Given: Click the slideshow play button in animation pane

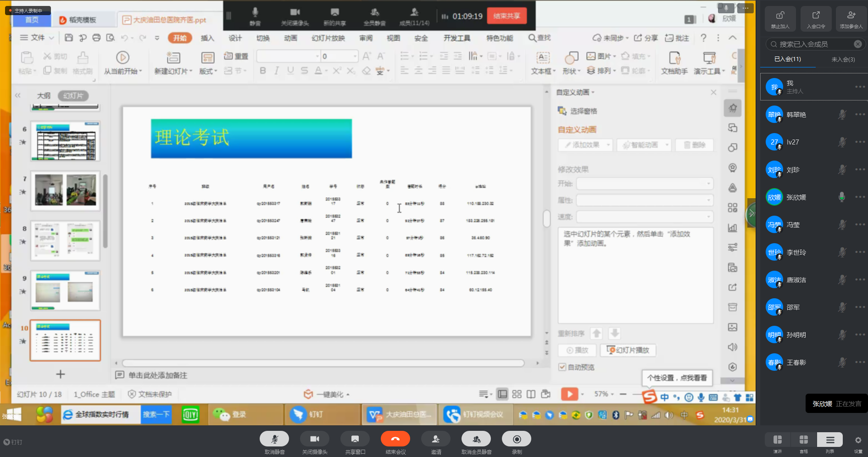Looking at the screenshot, I should click(628, 350).
